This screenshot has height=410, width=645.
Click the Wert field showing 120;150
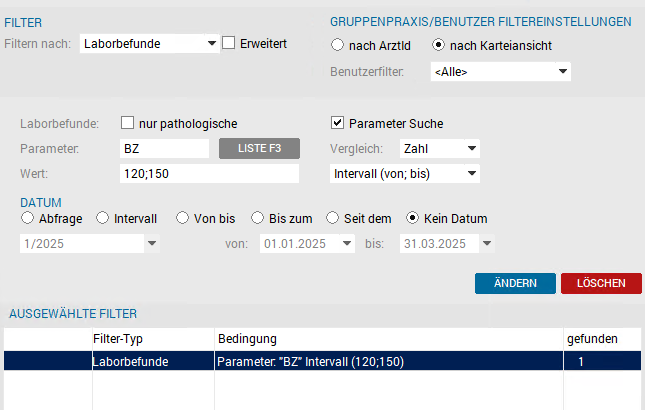pyautogui.click(x=209, y=174)
